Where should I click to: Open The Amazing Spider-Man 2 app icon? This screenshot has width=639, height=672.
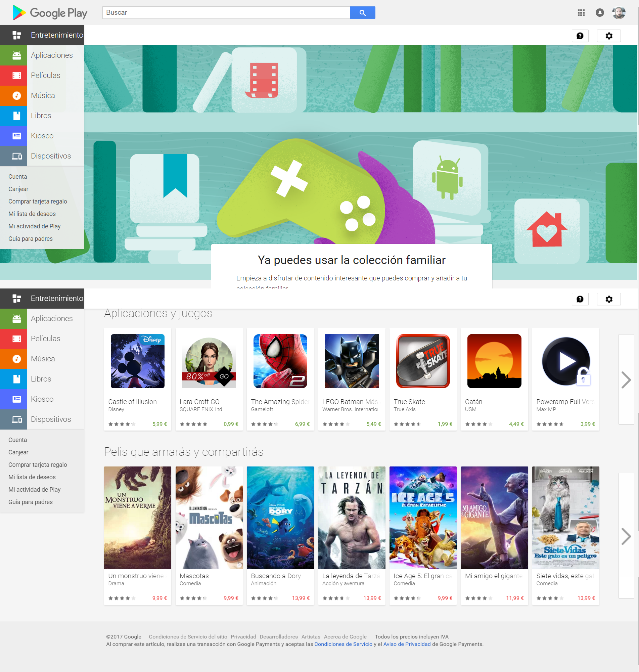click(x=280, y=361)
